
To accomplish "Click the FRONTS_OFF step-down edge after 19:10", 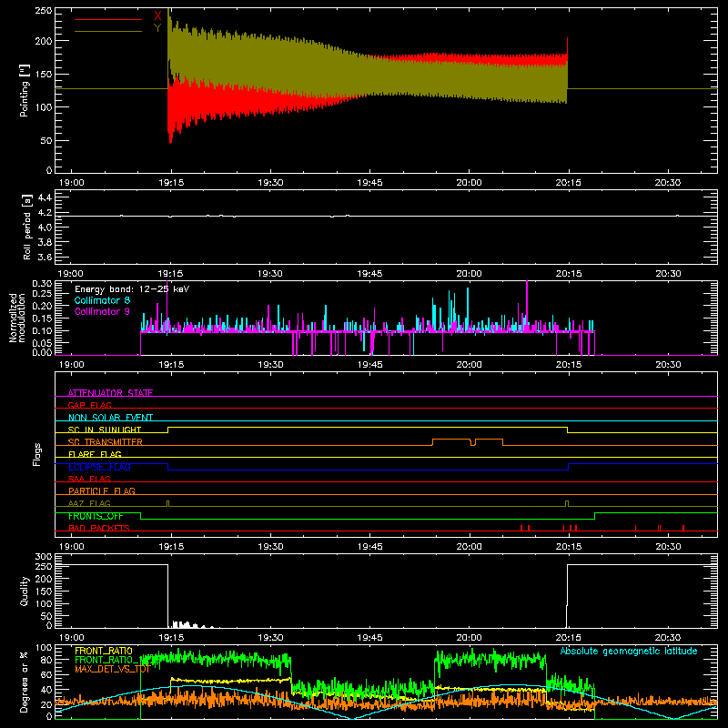I will 141,516.
